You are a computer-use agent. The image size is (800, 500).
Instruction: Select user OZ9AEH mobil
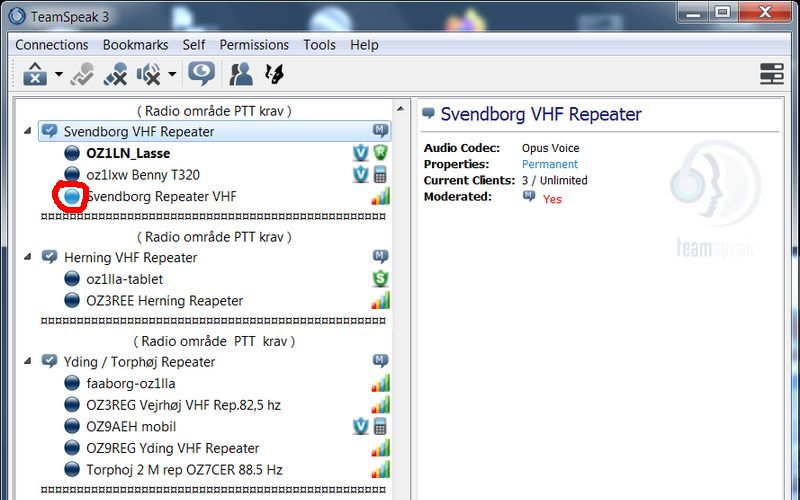click(131, 427)
